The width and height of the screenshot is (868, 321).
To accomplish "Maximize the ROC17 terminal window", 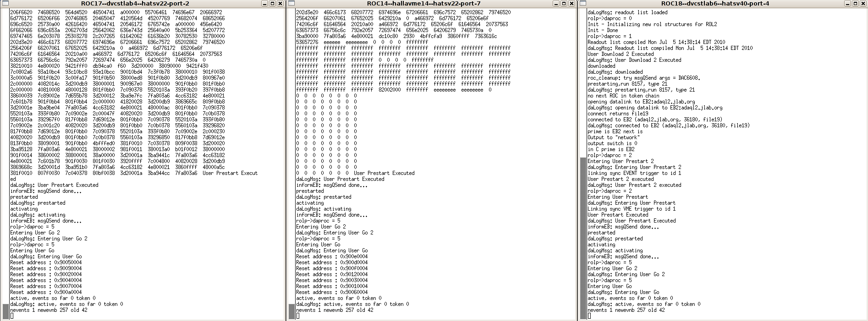I will [x=272, y=4].
